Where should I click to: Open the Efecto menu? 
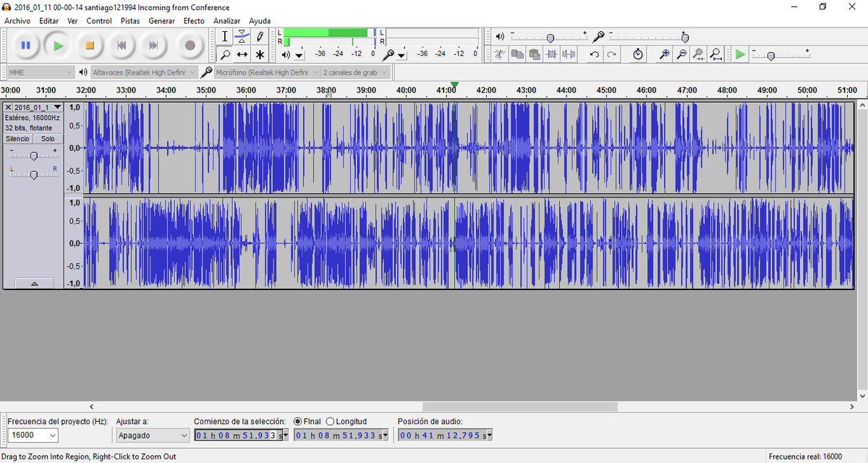194,21
